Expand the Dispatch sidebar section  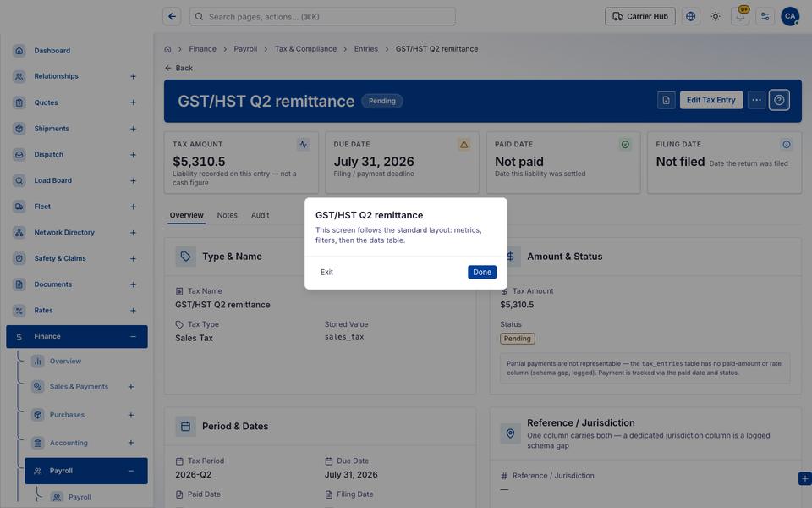pos(133,154)
